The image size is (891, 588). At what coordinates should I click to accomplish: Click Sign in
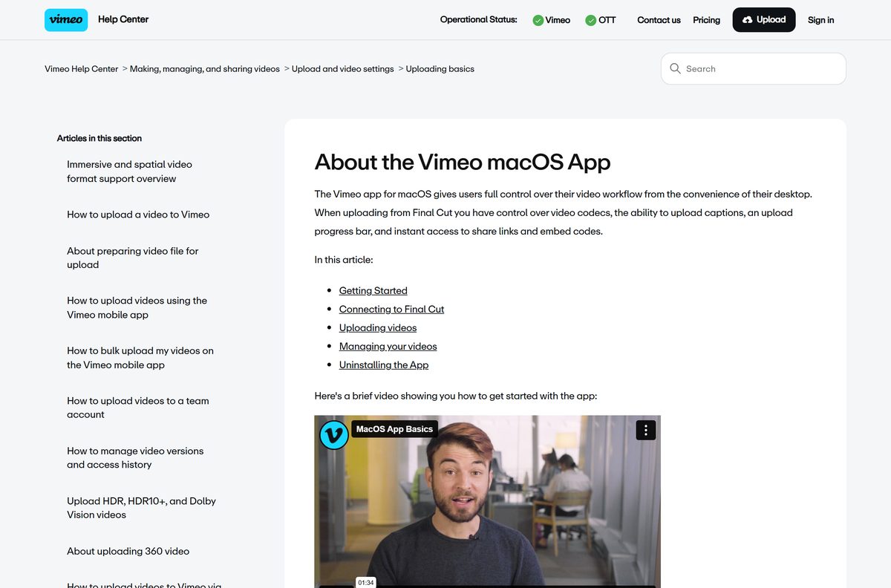point(820,20)
